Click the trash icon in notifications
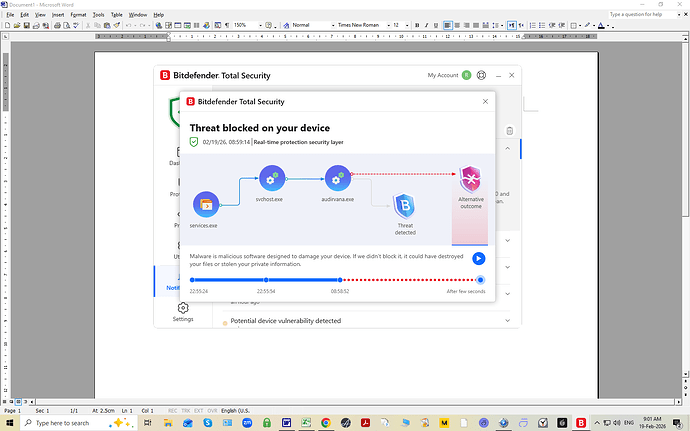690x431 pixels. (509, 131)
